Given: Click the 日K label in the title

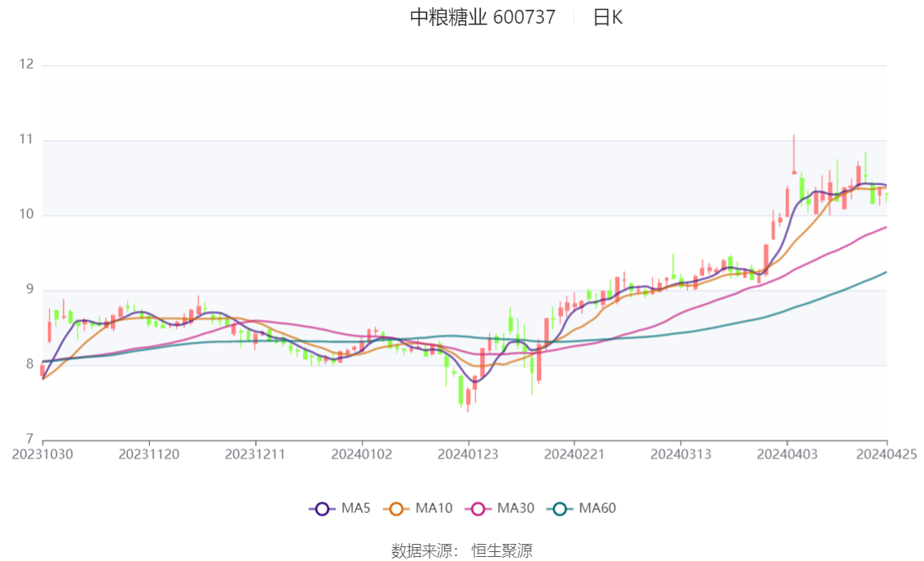Looking at the screenshot, I should [608, 17].
